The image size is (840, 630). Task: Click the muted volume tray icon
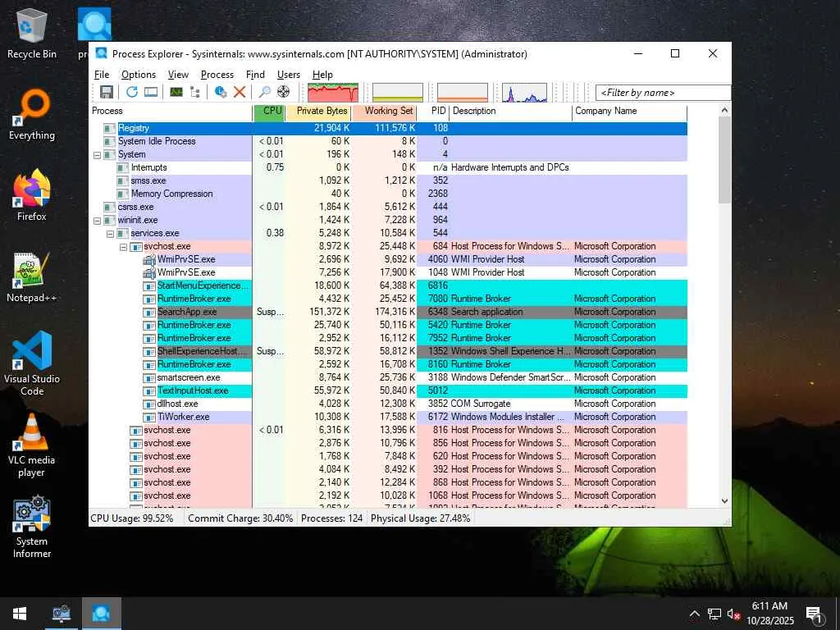click(733, 614)
